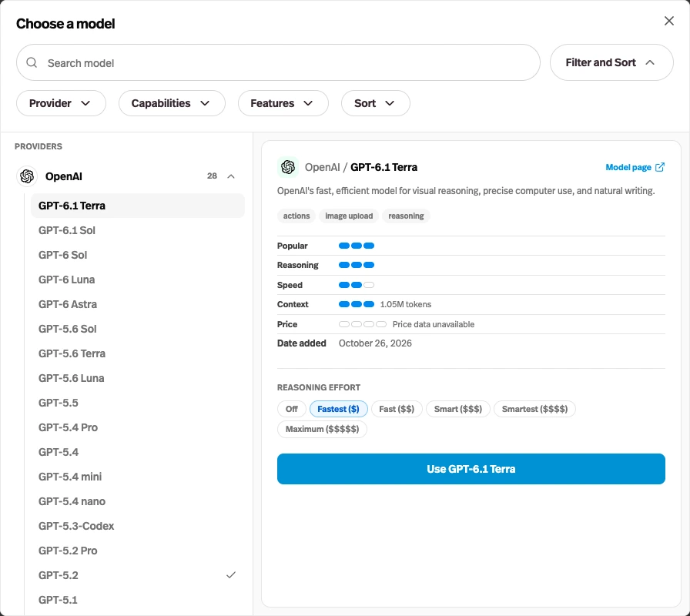Click the OpenAI logo in providers list
This screenshot has width=690, height=616.
(x=27, y=176)
